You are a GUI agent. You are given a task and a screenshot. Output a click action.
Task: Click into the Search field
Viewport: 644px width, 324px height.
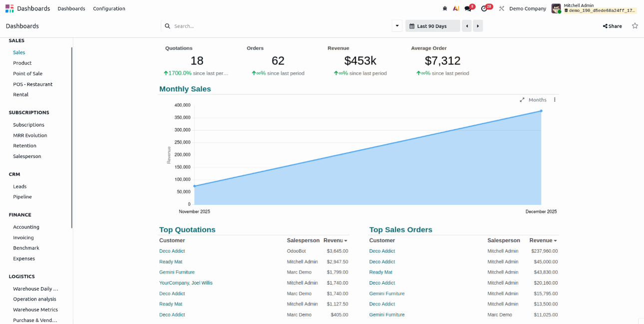click(280, 26)
